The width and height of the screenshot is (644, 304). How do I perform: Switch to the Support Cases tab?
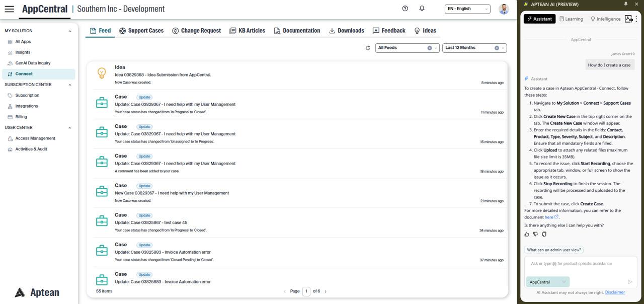(x=141, y=31)
